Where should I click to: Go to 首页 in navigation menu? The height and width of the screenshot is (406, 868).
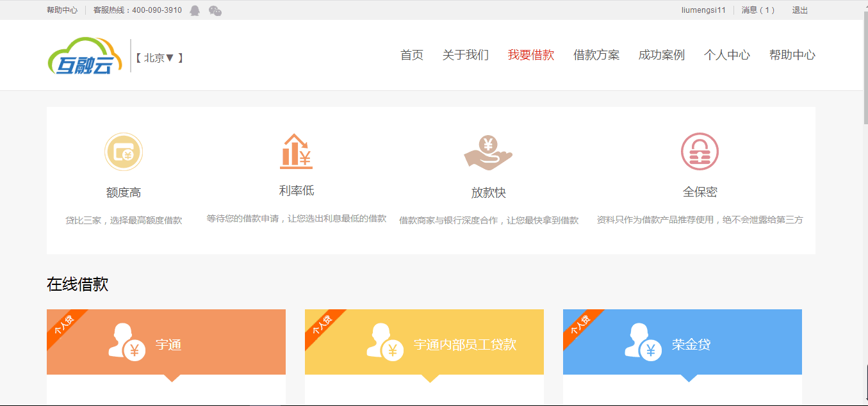412,55
